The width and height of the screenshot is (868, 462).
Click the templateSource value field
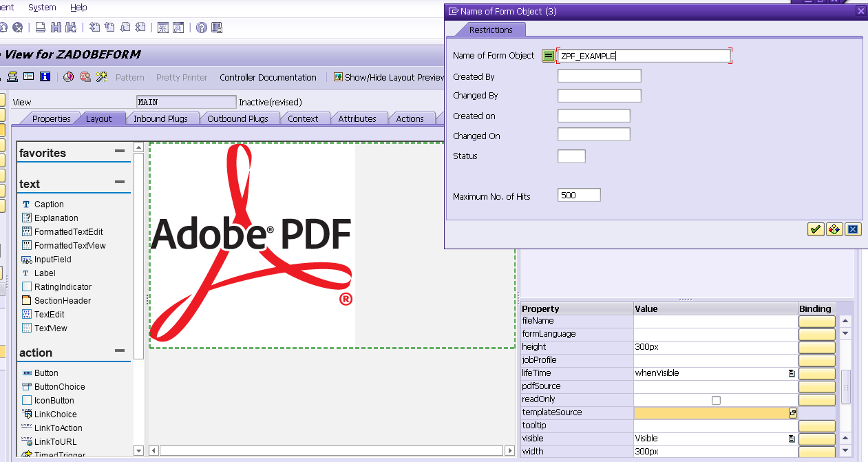click(x=711, y=413)
